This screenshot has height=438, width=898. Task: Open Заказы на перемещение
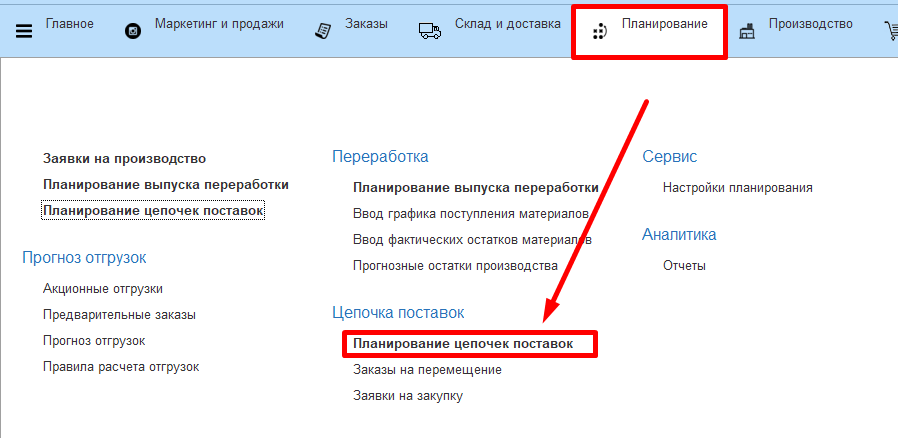click(427, 370)
